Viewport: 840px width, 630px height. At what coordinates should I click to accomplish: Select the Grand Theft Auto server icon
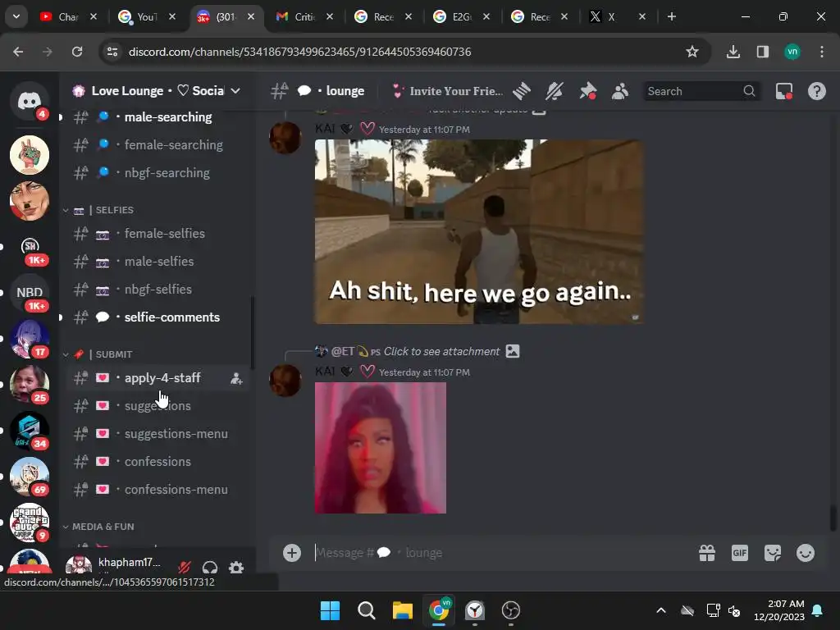(x=30, y=522)
